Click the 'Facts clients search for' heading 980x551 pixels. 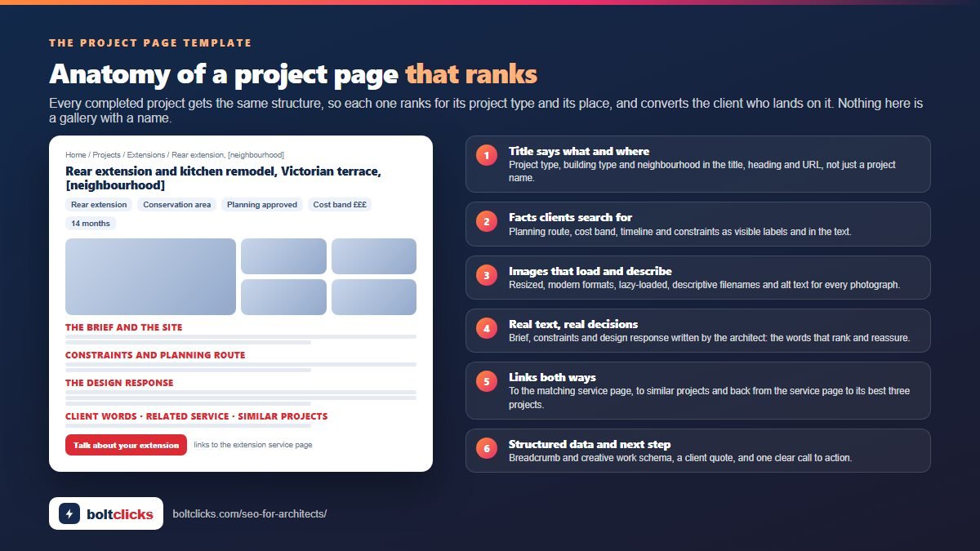pos(570,217)
